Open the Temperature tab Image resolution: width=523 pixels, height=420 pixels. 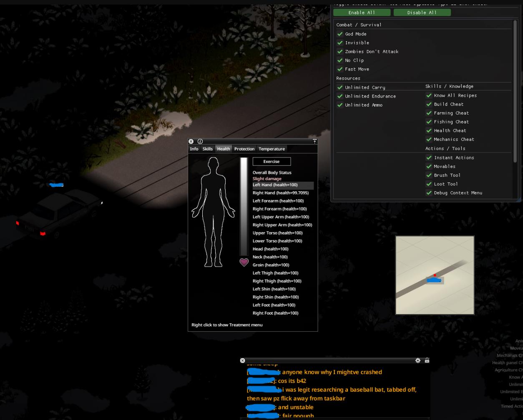pos(272,149)
